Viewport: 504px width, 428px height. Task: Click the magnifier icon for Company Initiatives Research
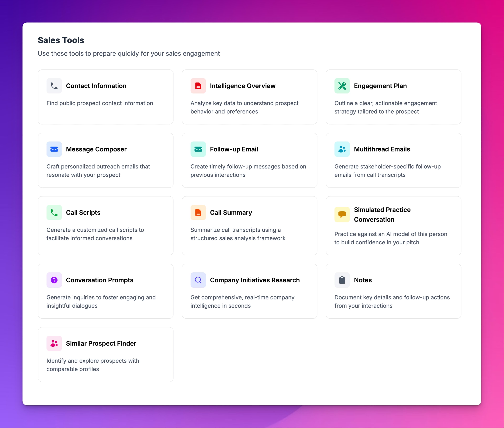coord(198,280)
